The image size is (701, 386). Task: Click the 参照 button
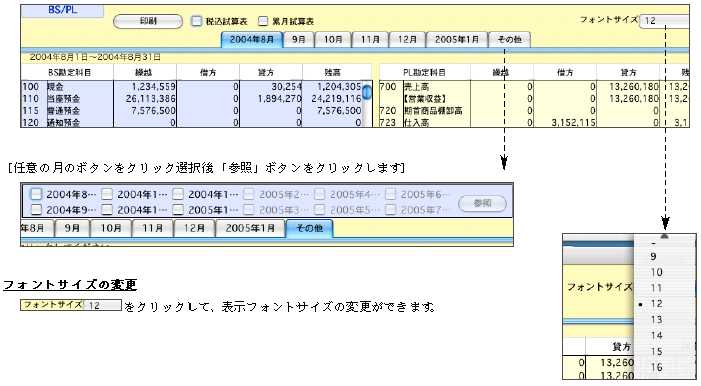[x=482, y=203]
